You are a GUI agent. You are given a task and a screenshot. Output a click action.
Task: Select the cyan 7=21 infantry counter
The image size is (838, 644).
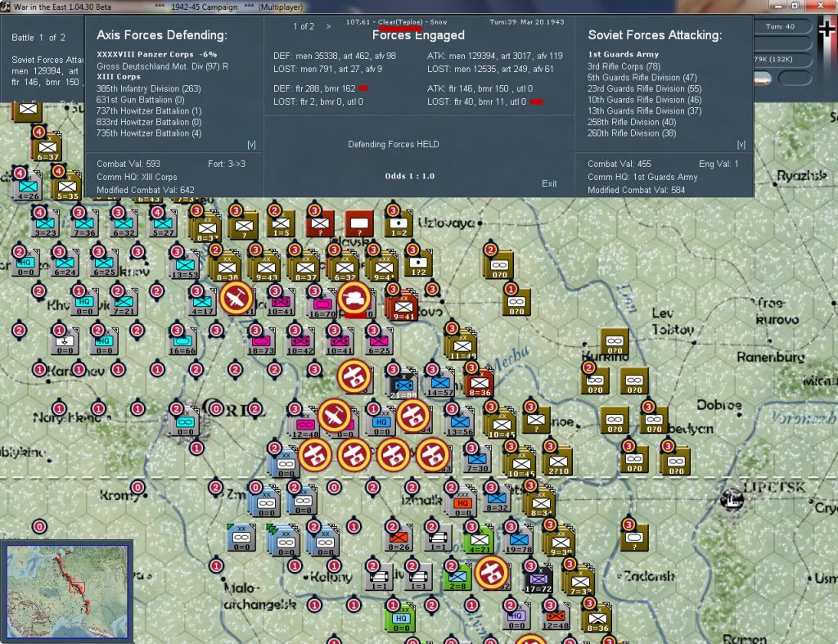124,303
